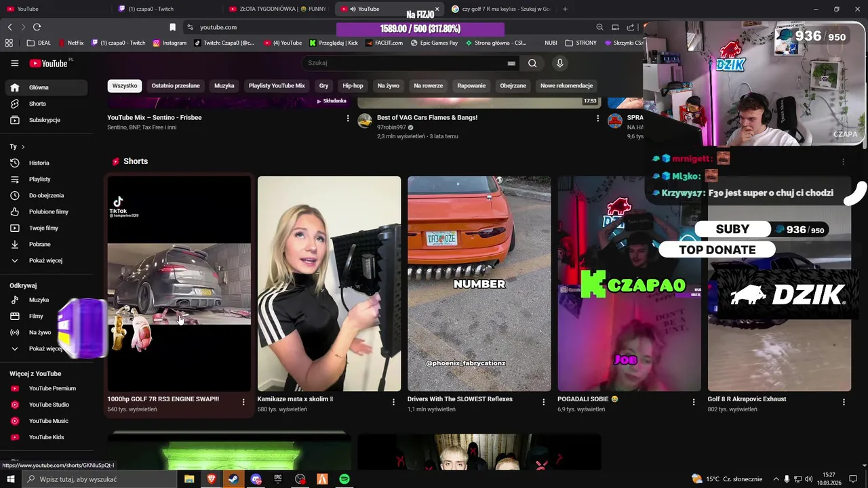The height and width of the screenshot is (488, 868).
Task: Open options for YouTube Mix Sentino Frisbee
Action: coord(348,119)
